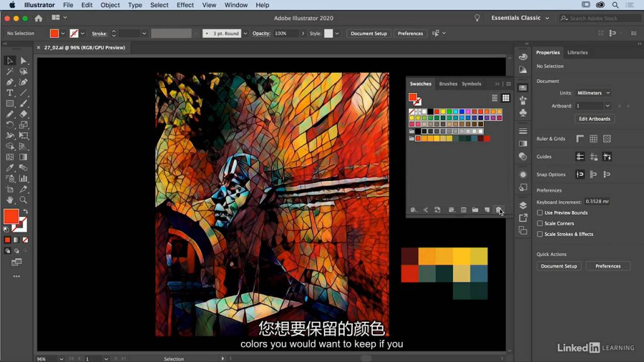Click New Color Group folder icon
Screen dimensions: 644x362
click(x=475, y=210)
